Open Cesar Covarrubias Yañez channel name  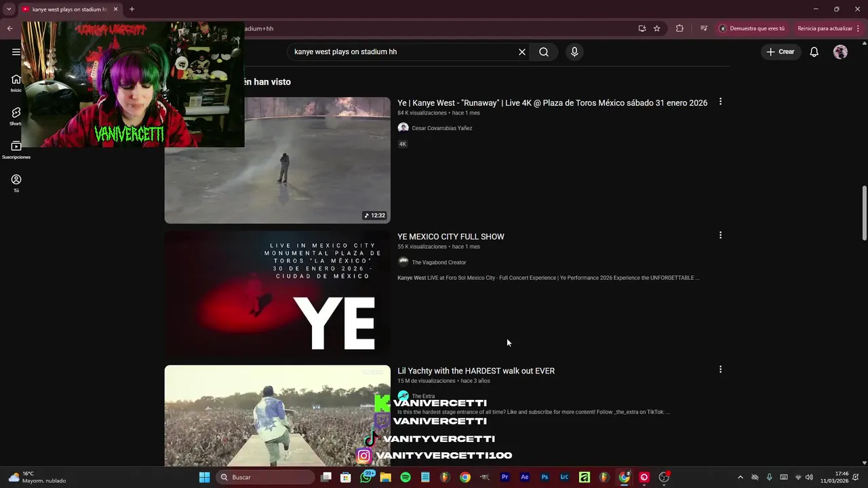click(442, 128)
